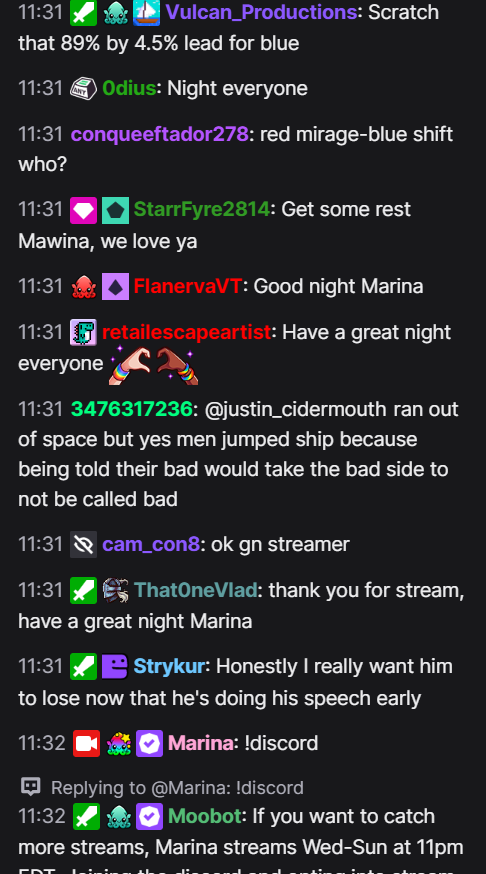Click Odius' keyboard key badge
The image size is (486, 874).
click(x=84, y=89)
